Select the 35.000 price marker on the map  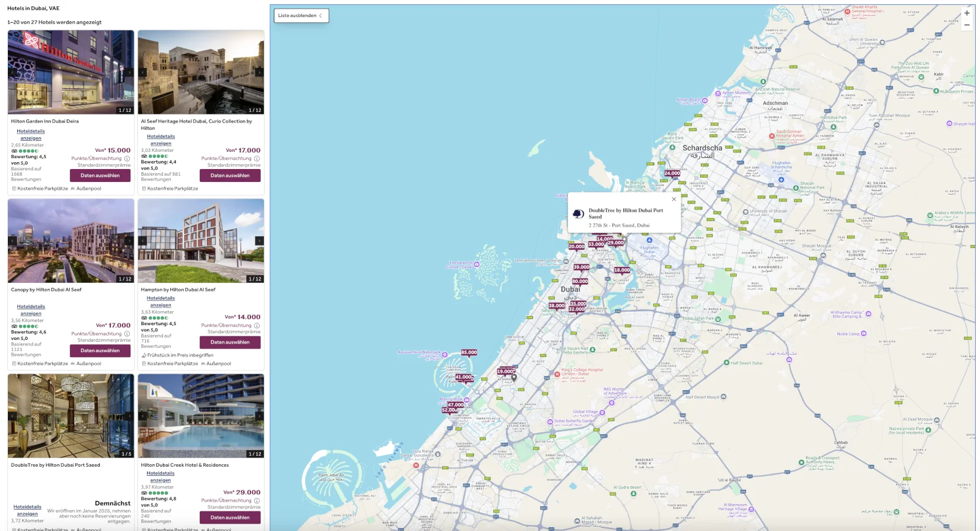[x=578, y=304]
